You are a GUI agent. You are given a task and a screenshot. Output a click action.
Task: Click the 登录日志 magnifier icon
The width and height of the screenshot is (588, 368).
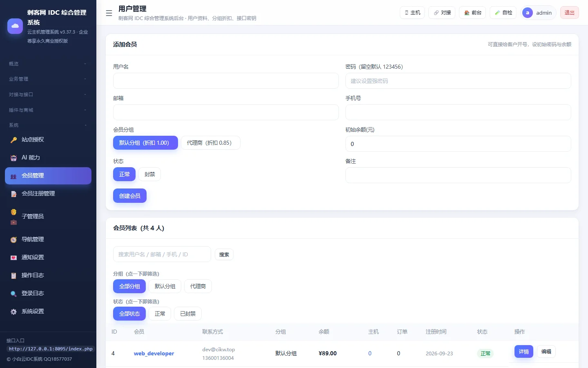(x=13, y=294)
